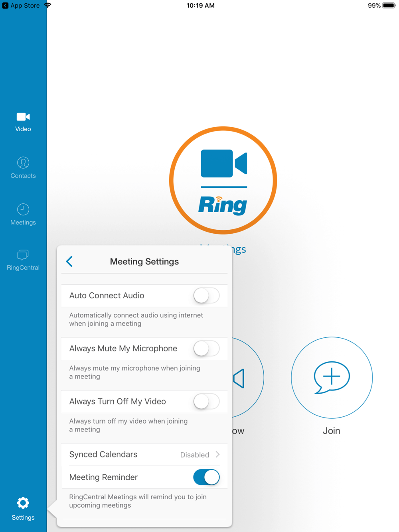Toggle Always Turn Off My Video
This screenshot has height=532, width=399.
coord(206,402)
